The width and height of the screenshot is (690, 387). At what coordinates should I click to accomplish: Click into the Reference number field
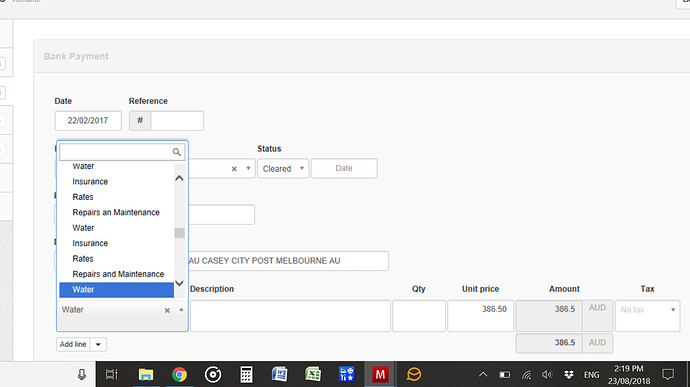click(177, 121)
